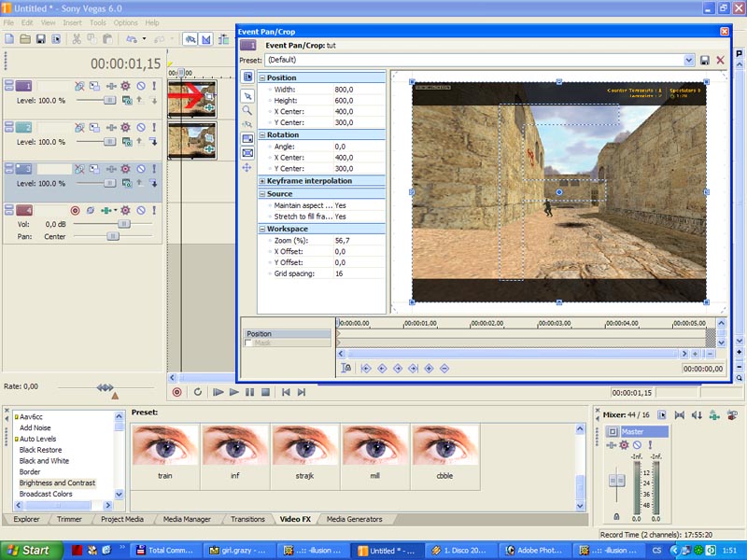
Task: Click Sync Cursor icon on keyframe timeline
Action: (x=346, y=368)
